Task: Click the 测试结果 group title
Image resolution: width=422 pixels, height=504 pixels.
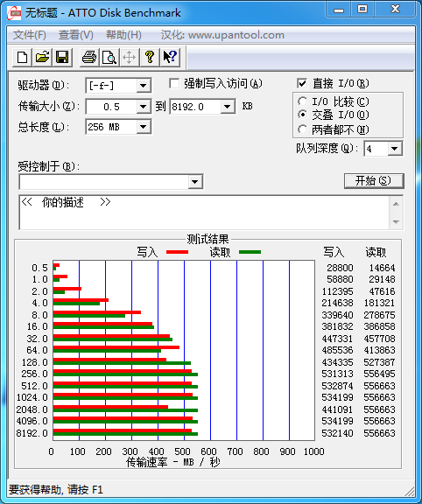Action: coord(208,239)
